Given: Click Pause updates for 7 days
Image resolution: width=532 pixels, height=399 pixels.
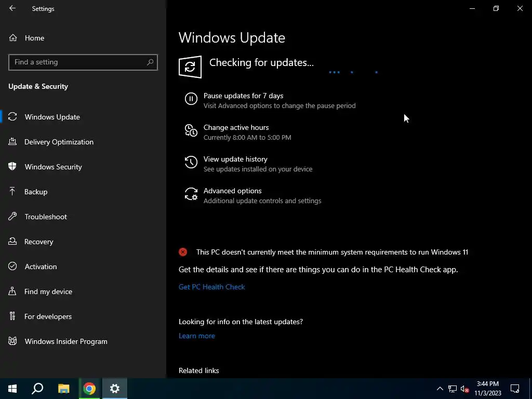Looking at the screenshot, I should [243, 96].
